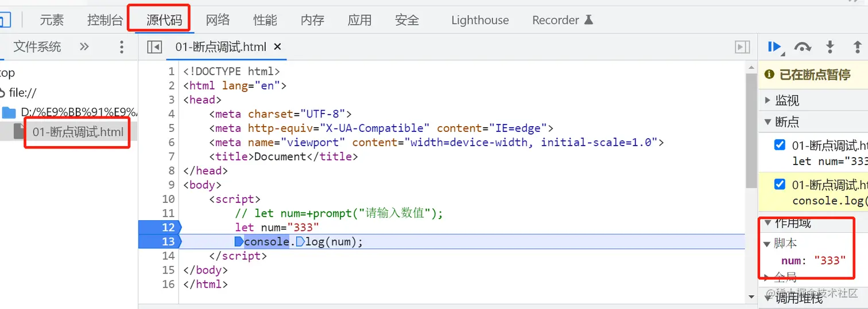Click the let num="333" code line
This screenshot has width=868, height=309.
point(277,228)
